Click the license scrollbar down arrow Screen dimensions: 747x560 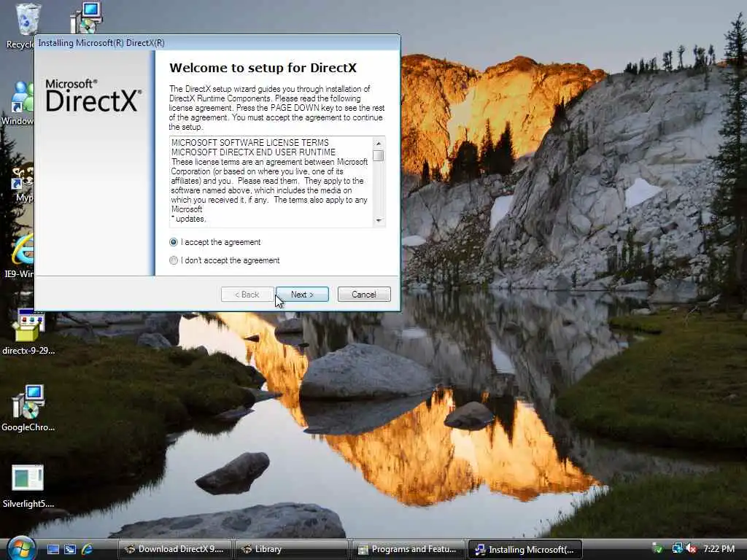click(x=379, y=220)
